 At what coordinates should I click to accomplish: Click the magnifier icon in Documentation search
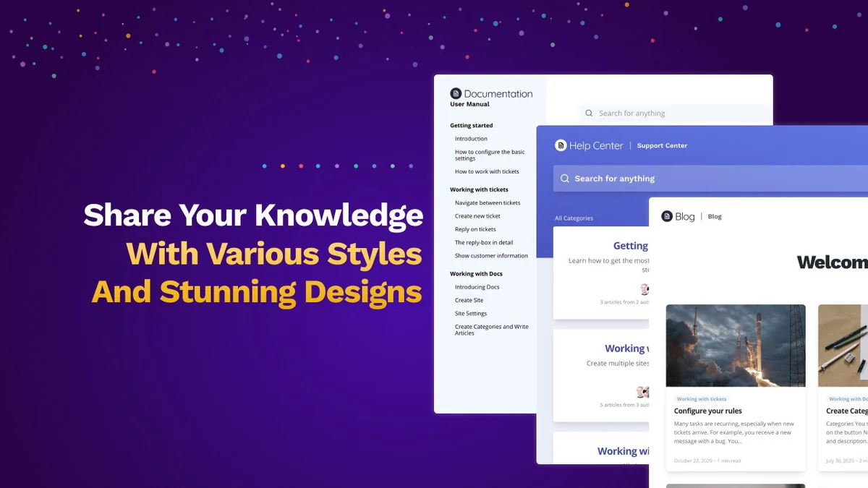[590, 114]
